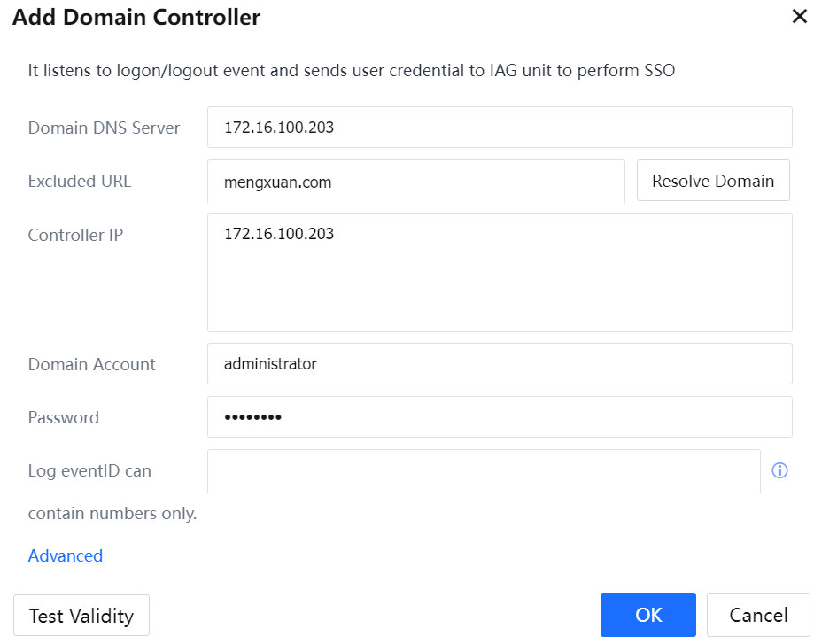Expand the Advanced settings link
The image size is (814, 644).
pos(66,555)
